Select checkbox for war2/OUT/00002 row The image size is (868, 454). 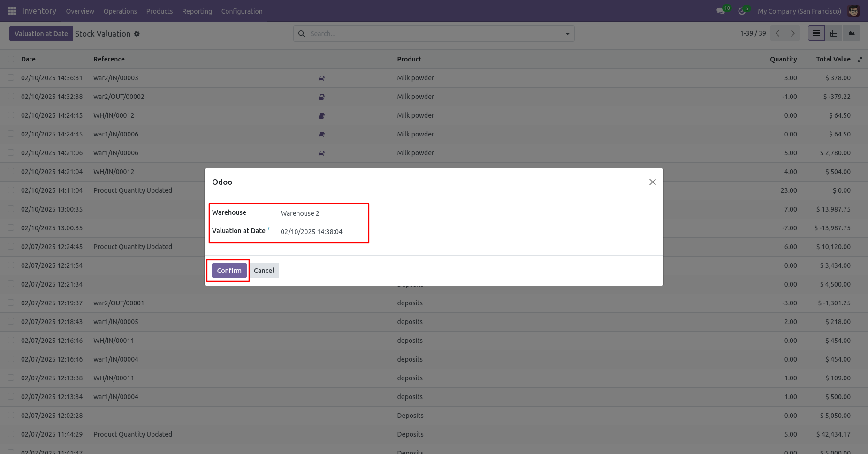click(x=11, y=97)
